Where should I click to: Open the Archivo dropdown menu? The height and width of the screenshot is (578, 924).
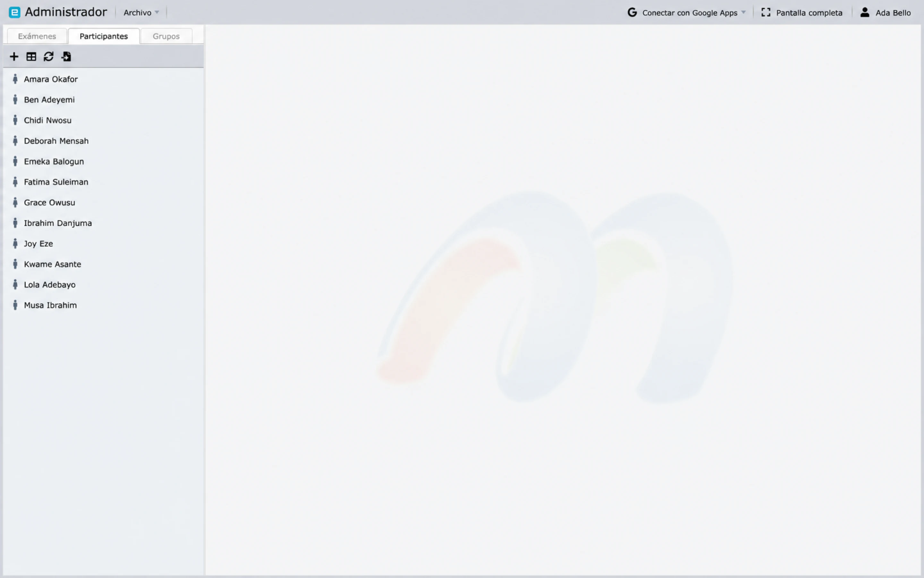(141, 13)
